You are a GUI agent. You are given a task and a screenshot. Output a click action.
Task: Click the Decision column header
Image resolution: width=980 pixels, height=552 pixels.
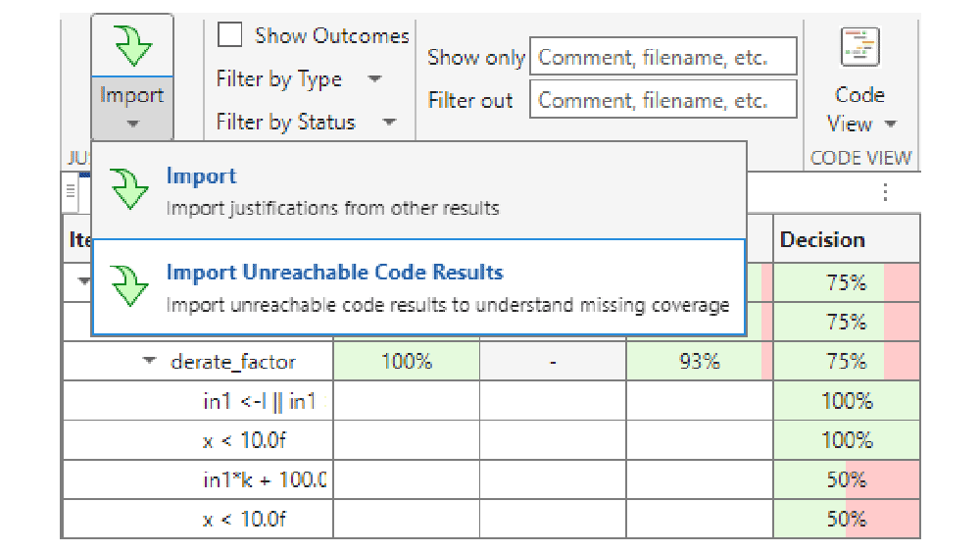coord(822,240)
